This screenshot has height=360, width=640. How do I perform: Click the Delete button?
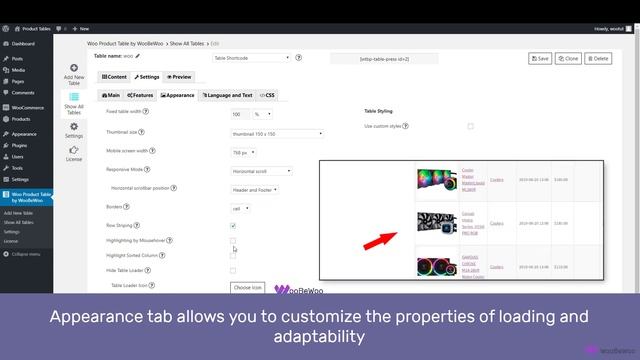click(x=598, y=58)
